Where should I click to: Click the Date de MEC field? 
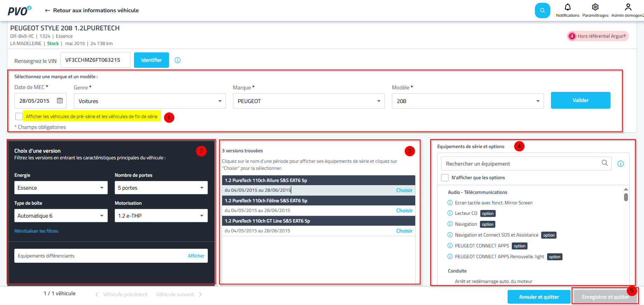coord(40,101)
